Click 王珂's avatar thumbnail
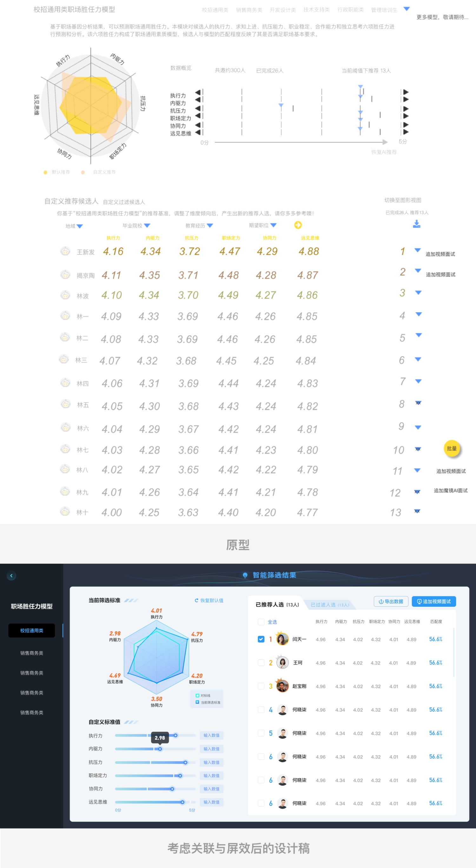Screen dimensions: 476x868 282,662
